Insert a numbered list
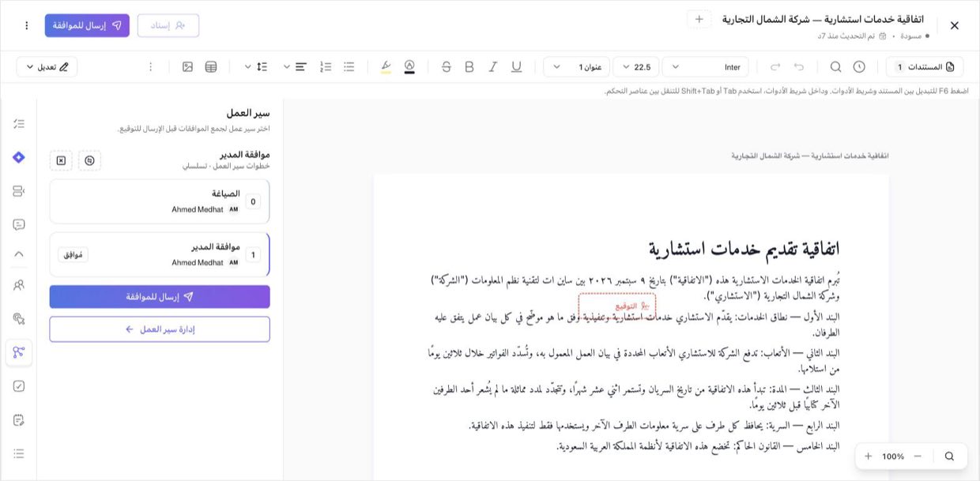This screenshot has width=980, height=481. point(326,67)
